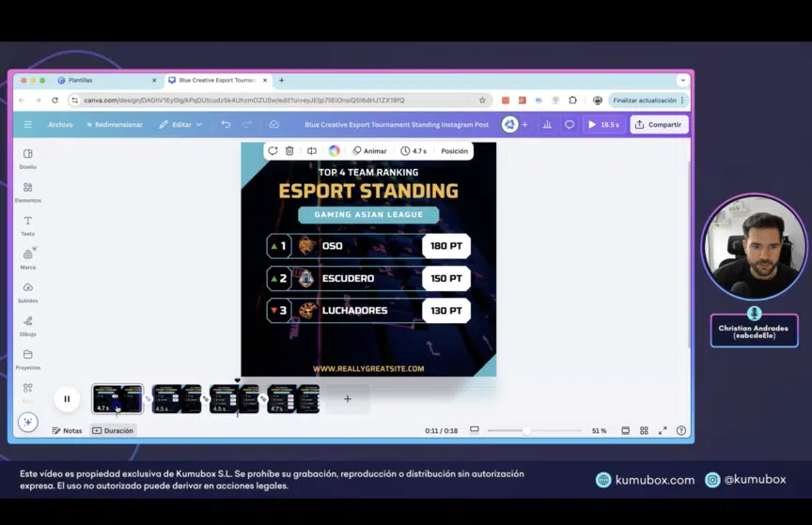Enter fullscreen presentation mode
The image size is (812, 525).
pos(663,430)
